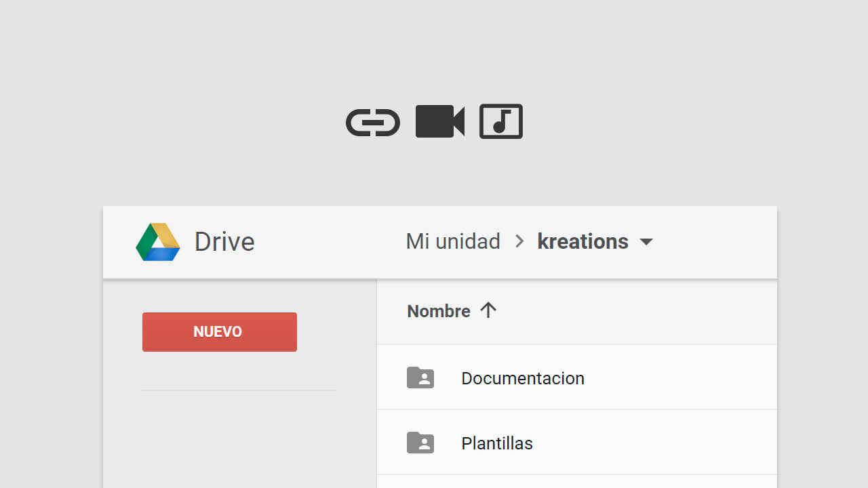Viewport: 868px width, 488px height.
Task: Click the Google Drive logo
Action: tap(158, 242)
